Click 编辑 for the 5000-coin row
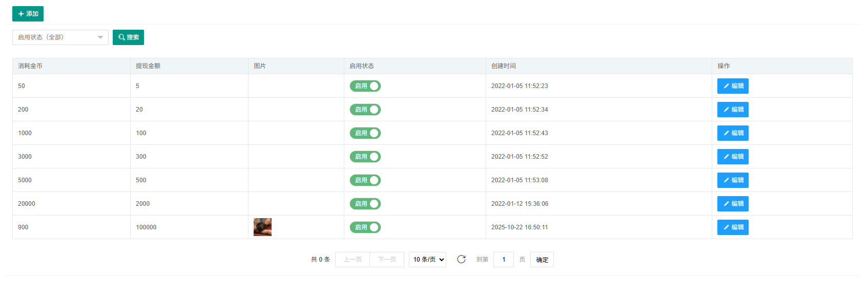 tap(732, 180)
